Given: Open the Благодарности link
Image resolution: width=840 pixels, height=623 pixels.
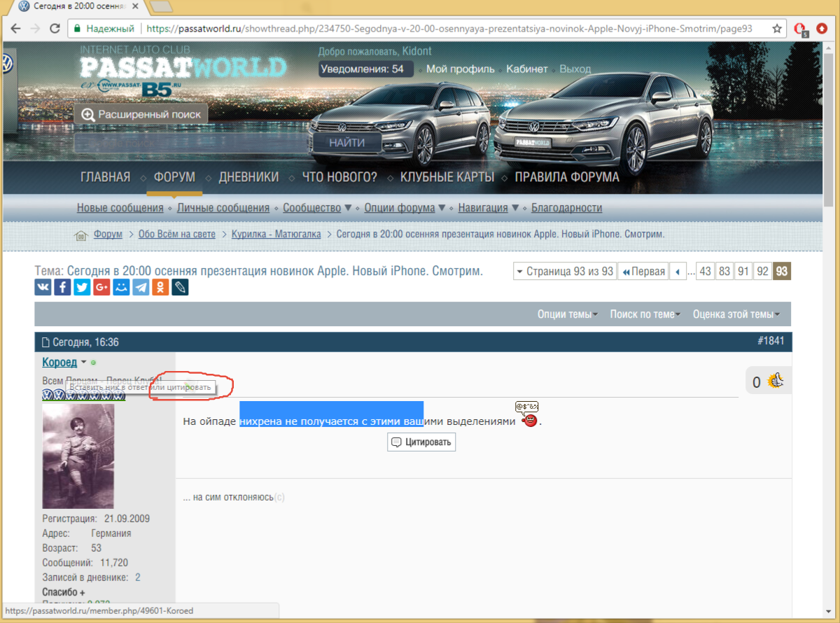Looking at the screenshot, I should (566, 208).
